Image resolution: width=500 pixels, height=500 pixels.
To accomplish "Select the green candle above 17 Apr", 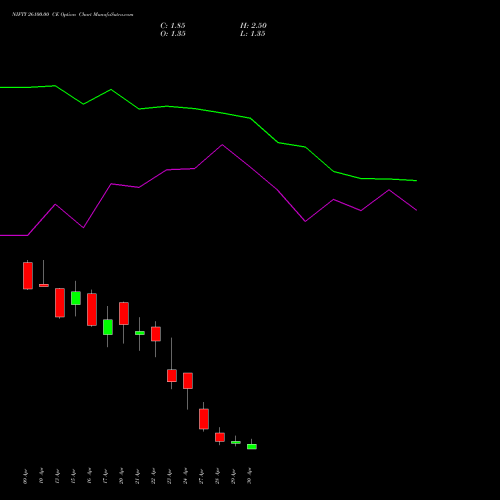I will click(108, 327).
